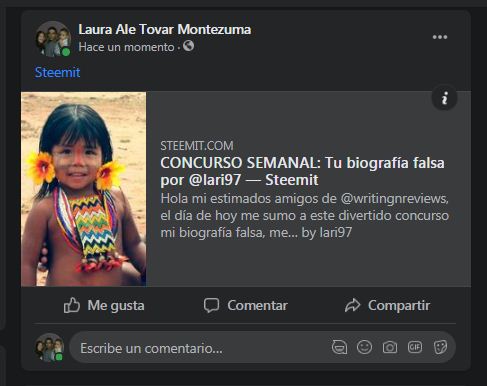The image size is (487, 386).
Task: Click the speech bubble Comentar icon
Action: (212, 305)
